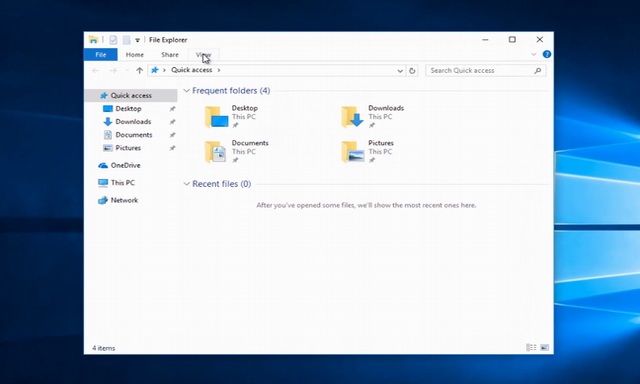Open Customize Quick Access Toolbar dropdown
Viewport: 640px width, 384px height.
click(x=138, y=40)
